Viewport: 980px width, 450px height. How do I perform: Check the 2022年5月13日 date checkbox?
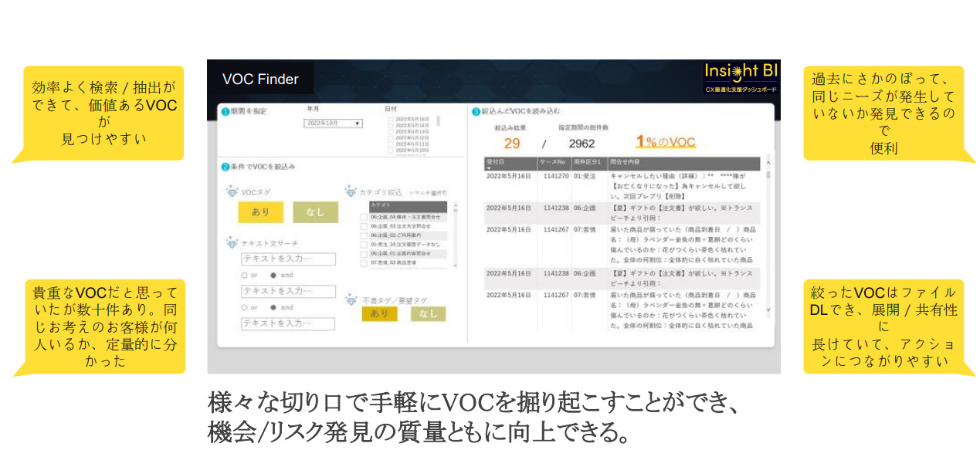click(391, 132)
